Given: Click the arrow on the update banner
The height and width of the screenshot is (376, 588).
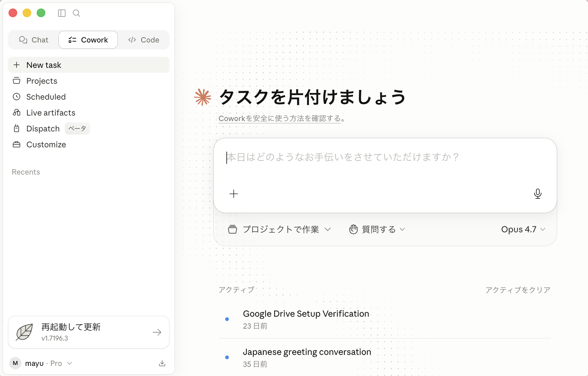Looking at the screenshot, I should click(x=157, y=332).
